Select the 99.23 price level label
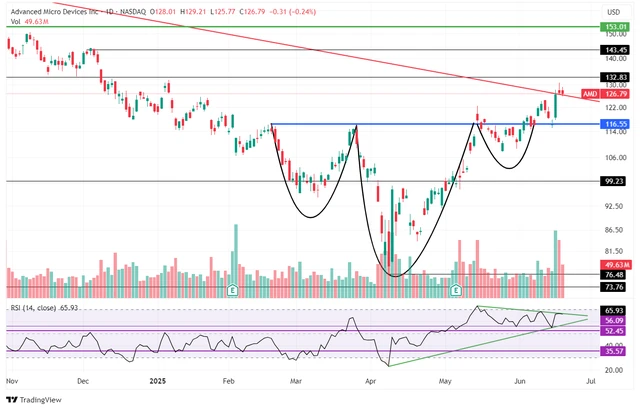The width and height of the screenshot is (640, 410). pyautogui.click(x=614, y=181)
